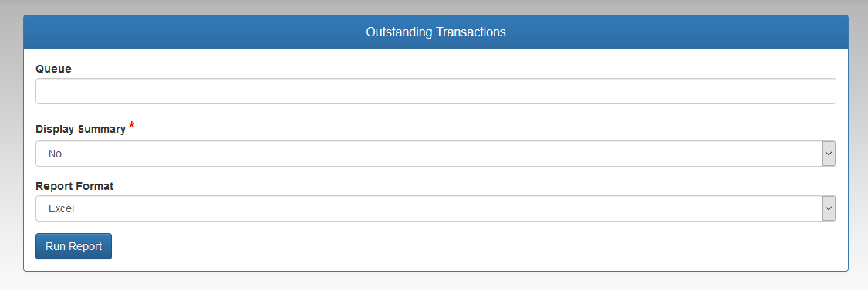Click the blue panel header bar left of the title
This screenshot has height=291, width=868.
click(194, 32)
